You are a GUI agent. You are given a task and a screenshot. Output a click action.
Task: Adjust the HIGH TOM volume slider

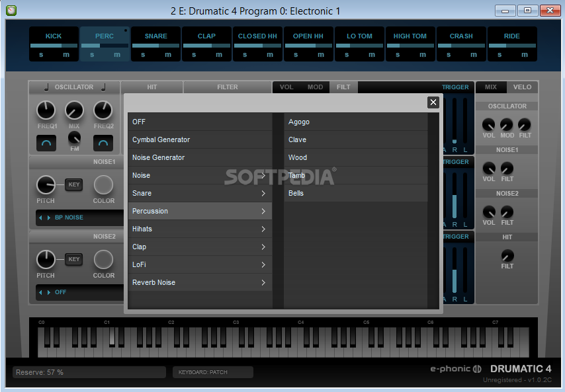tap(410, 46)
